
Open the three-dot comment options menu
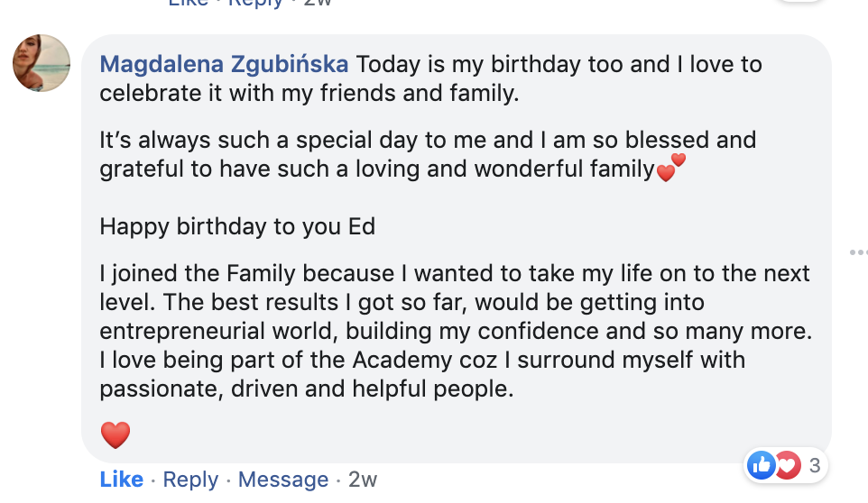point(857,253)
